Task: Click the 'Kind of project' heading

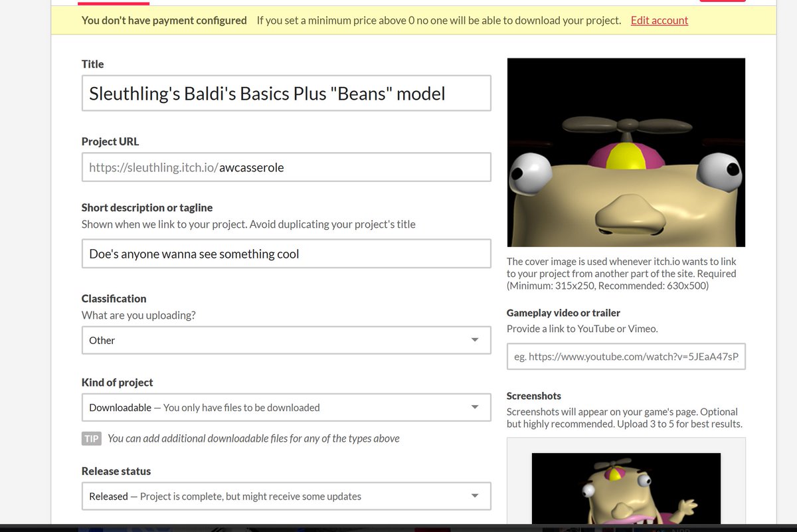Action: pos(117,382)
